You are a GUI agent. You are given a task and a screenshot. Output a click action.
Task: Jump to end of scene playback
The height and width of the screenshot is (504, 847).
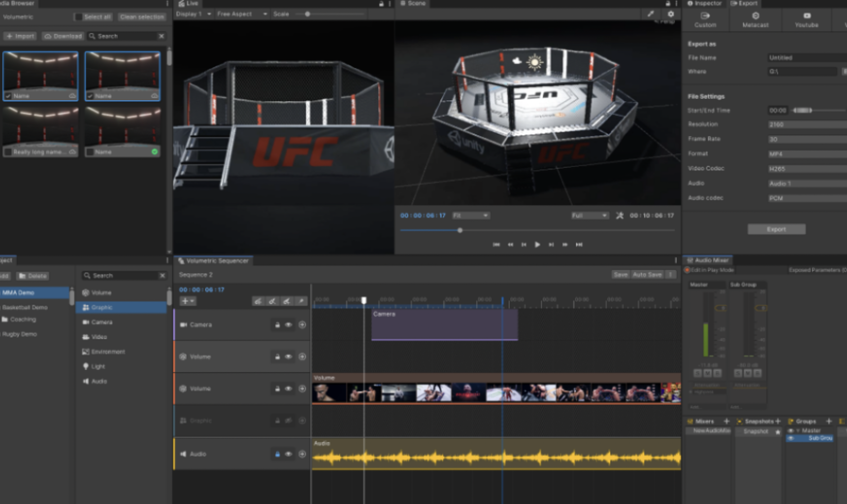tap(579, 244)
